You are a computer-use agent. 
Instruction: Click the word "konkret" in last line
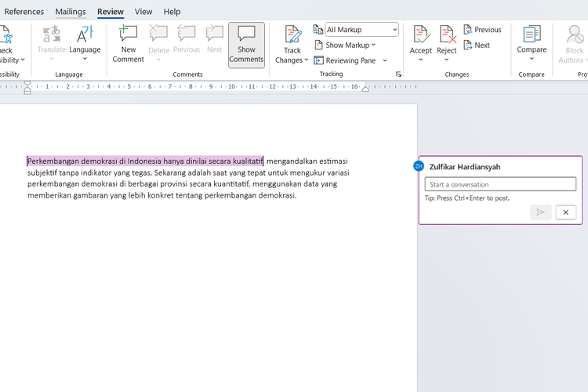click(161, 195)
